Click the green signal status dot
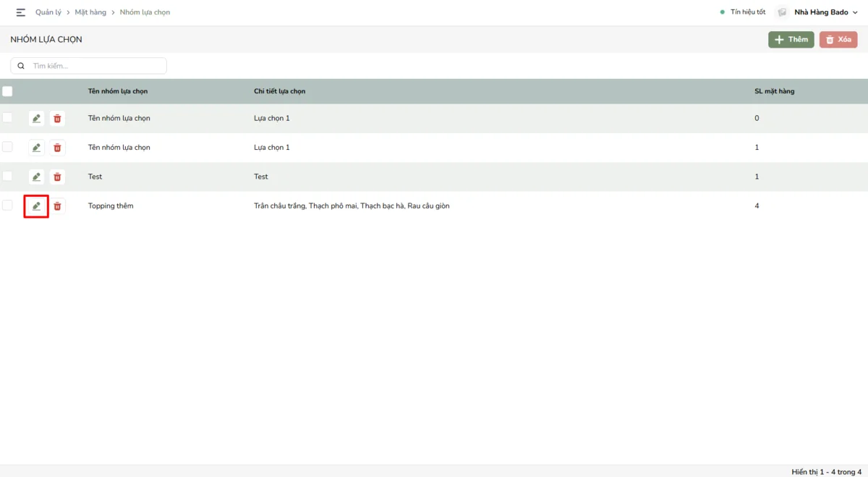The height and width of the screenshot is (477, 868). (x=722, y=12)
